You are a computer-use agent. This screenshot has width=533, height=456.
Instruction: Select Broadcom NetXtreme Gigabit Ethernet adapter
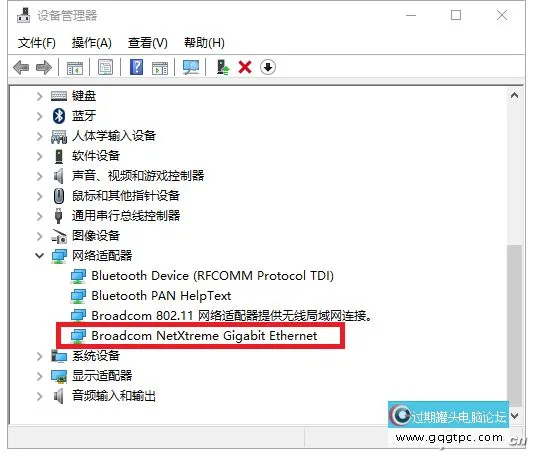pos(204,336)
